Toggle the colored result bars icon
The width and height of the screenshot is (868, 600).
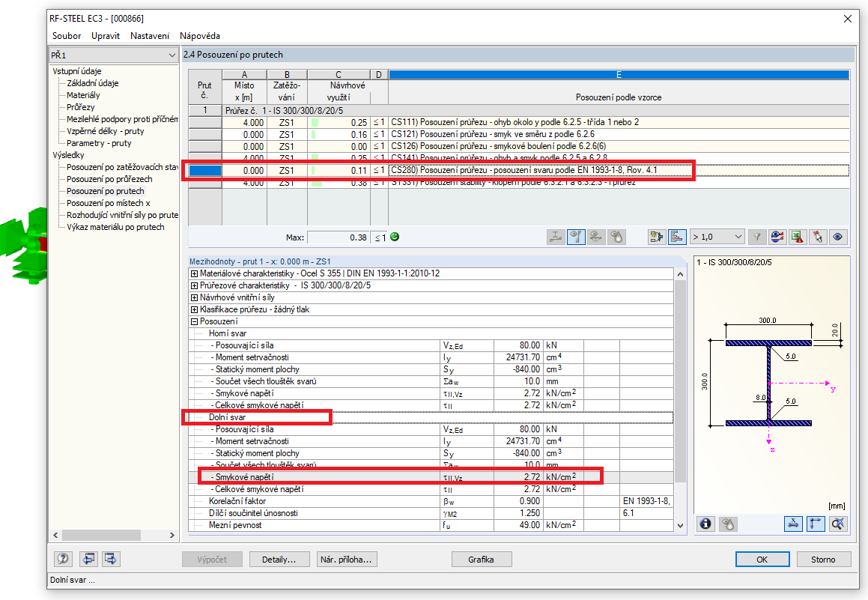[x=677, y=237]
